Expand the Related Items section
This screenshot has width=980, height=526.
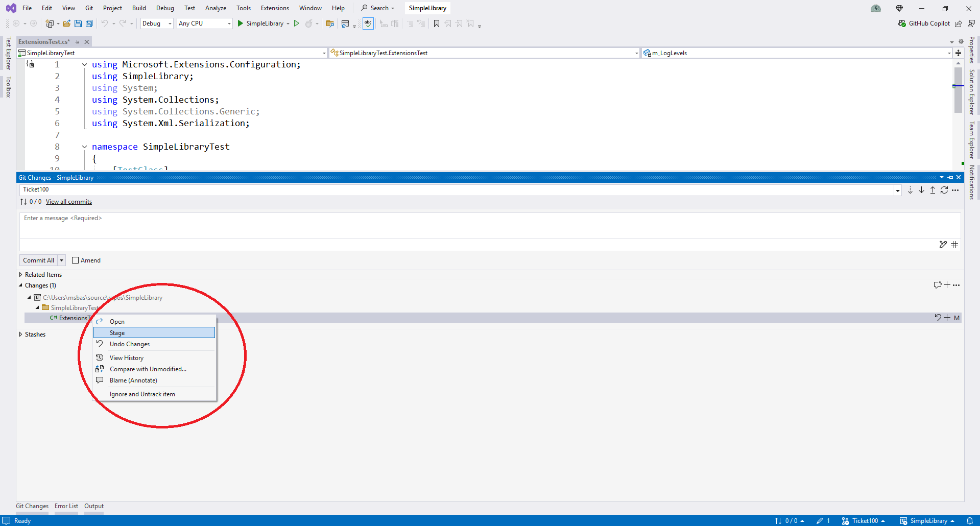(21, 275)
